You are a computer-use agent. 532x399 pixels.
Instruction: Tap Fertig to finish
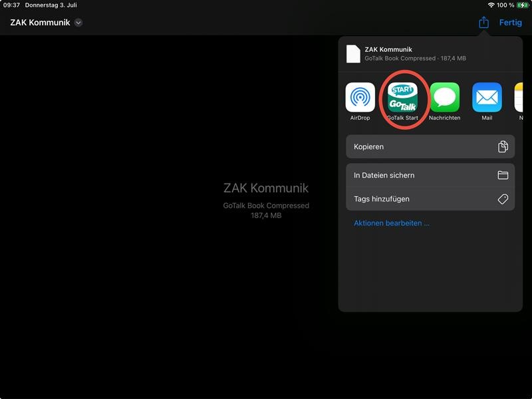tap(510, 23)
